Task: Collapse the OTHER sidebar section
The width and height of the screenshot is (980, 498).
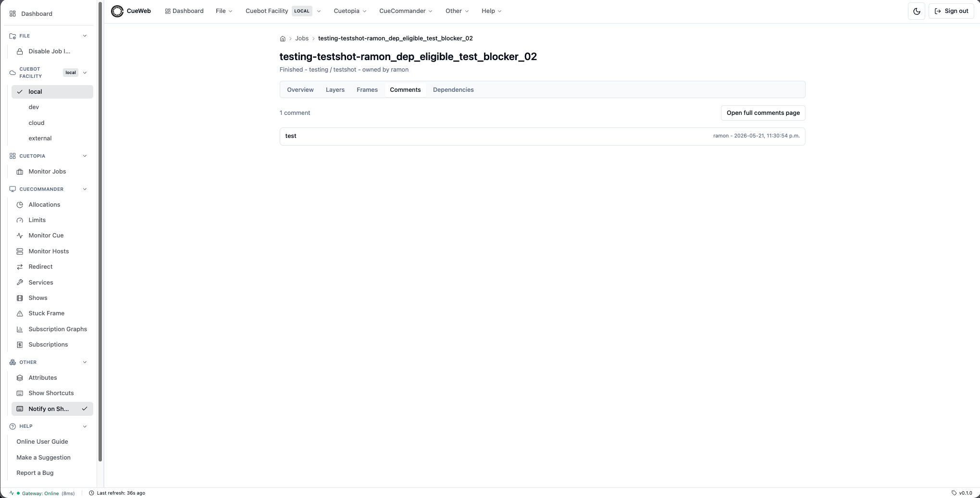Action: point(85,362)
